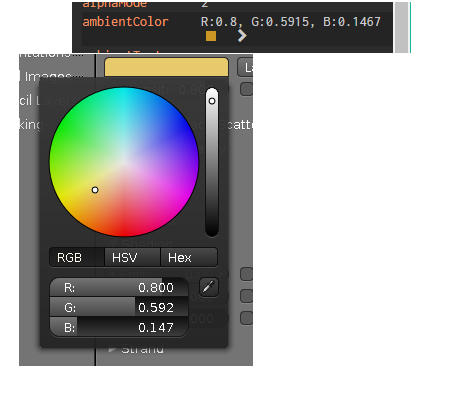
Task: Click the R:0.8, G:0.5915, B:0.1467 value
Action: tap(291, 22)
